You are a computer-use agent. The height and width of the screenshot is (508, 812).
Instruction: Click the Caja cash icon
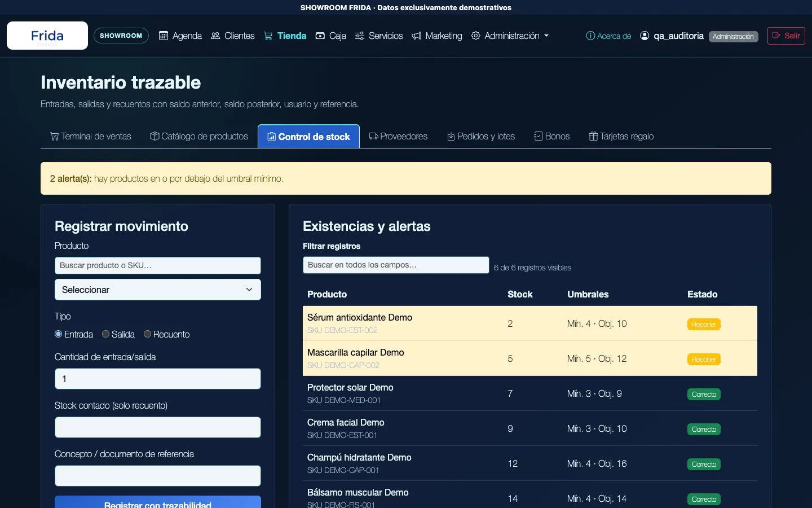[x=320, y=36]
